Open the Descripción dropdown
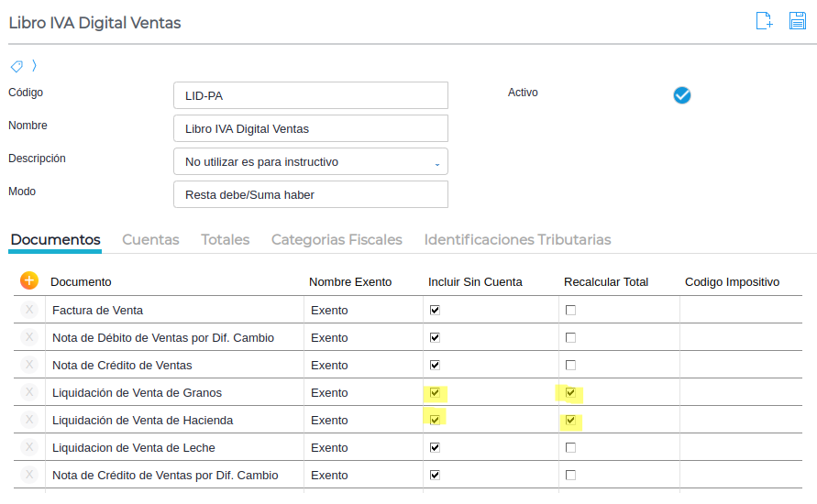 coord(310,161)
